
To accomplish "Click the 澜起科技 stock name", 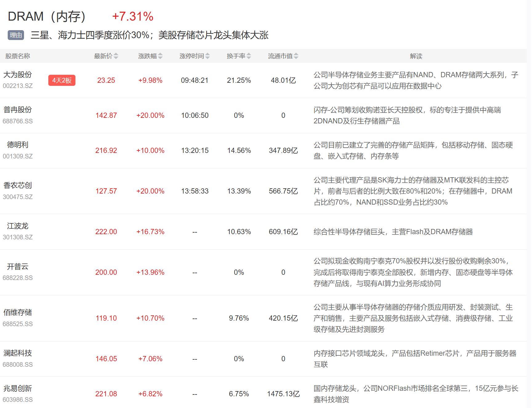I will [x=18, y=353].
